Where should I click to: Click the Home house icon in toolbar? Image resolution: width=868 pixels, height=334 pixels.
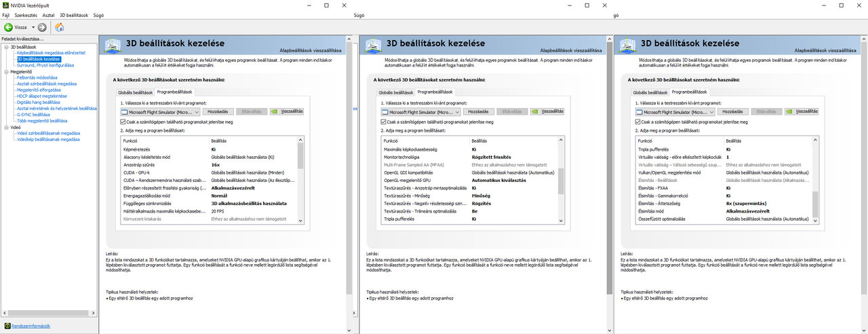60,27
